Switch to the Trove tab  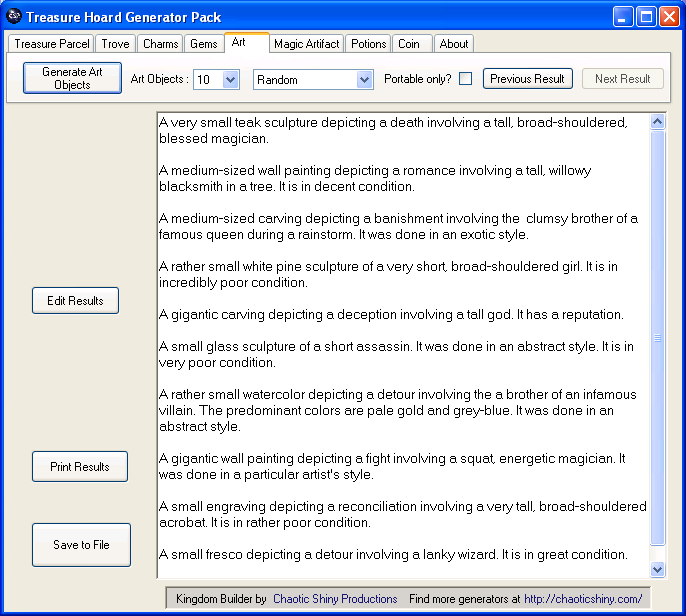click(x=116, y=44)
